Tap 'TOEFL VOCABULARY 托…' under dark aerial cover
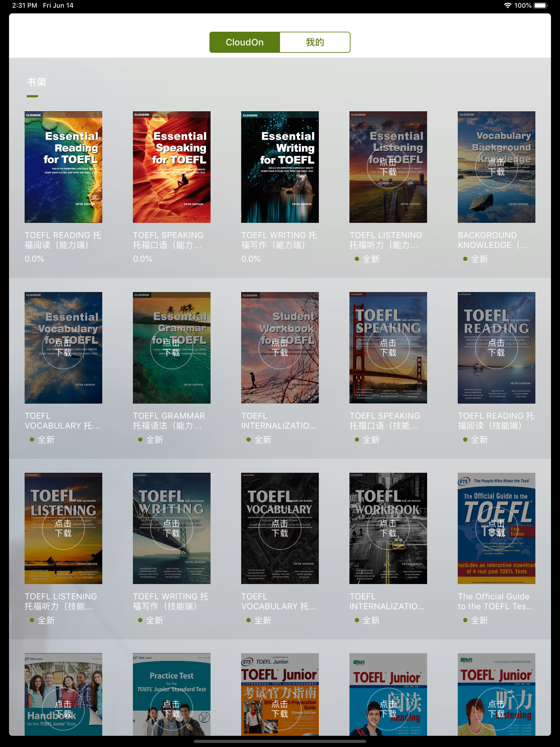This screenshot has height=747, width=560. click(279, 602)
